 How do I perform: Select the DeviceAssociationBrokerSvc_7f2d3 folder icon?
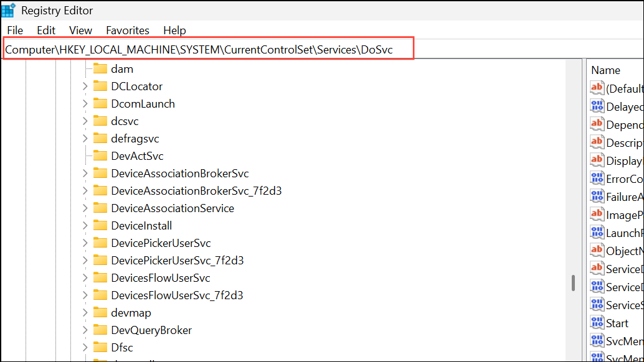pyautogui.click(x=100, y=190)
